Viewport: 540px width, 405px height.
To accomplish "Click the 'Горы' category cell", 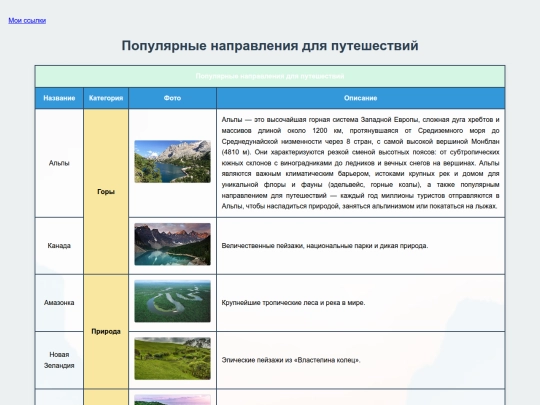I will coord(106,192).
